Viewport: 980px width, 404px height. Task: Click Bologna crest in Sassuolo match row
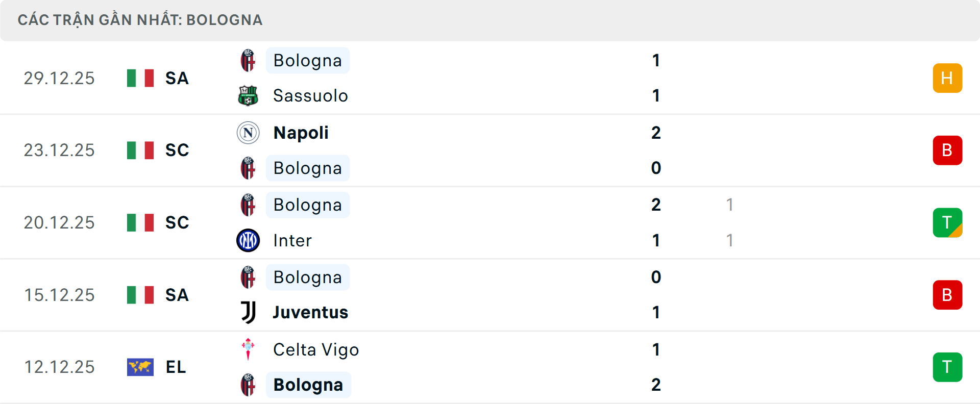[248, 61]
